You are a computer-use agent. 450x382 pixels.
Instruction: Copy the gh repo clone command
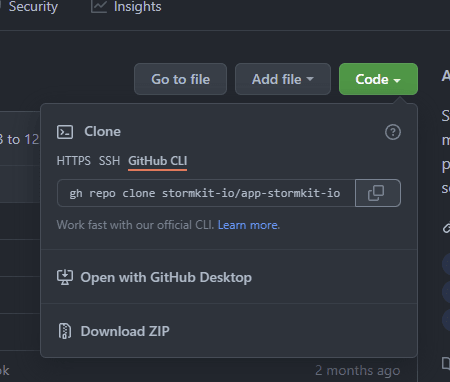pyautogui.click(x=378, y=193)
